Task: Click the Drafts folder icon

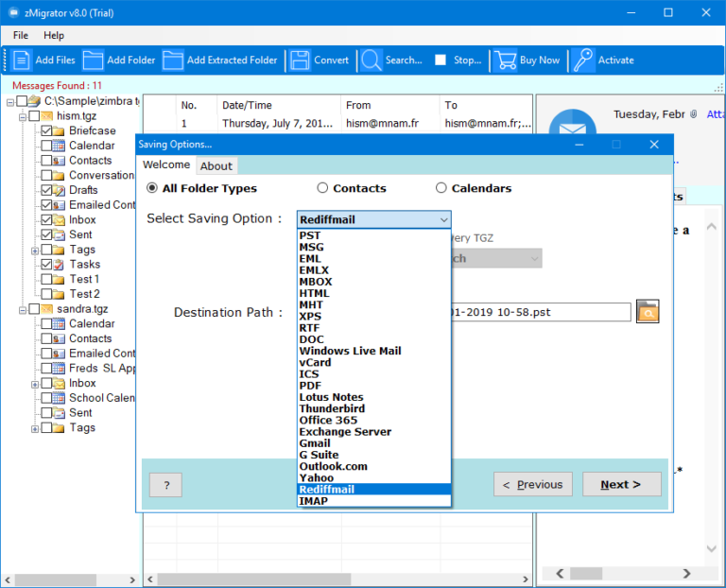Action: 59,190
